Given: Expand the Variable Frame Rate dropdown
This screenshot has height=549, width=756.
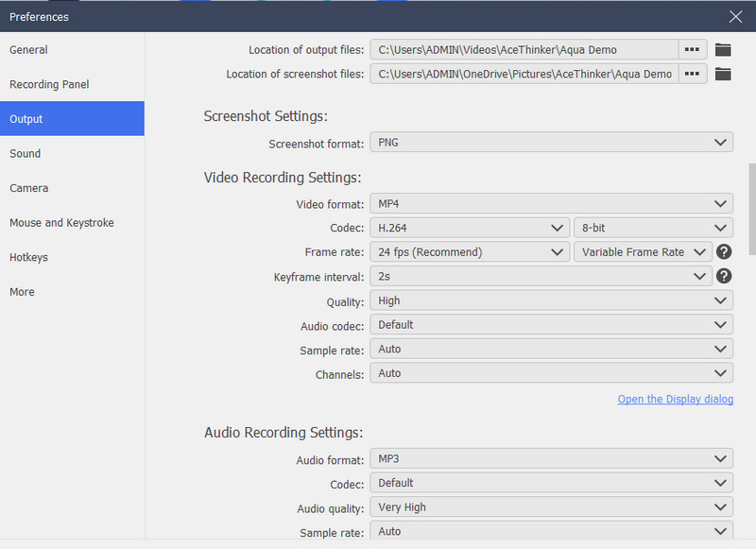Looking at the screenshot, I should 644,251.
